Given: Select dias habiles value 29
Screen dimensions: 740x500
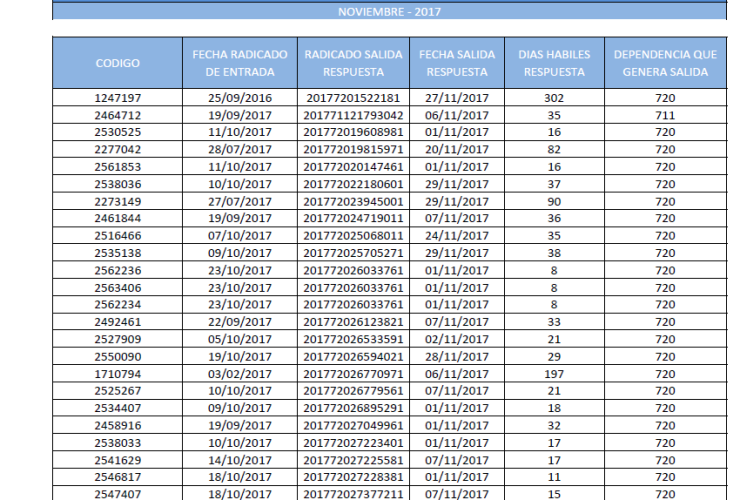Looking at the screenshot, I should tap(554, 356).
